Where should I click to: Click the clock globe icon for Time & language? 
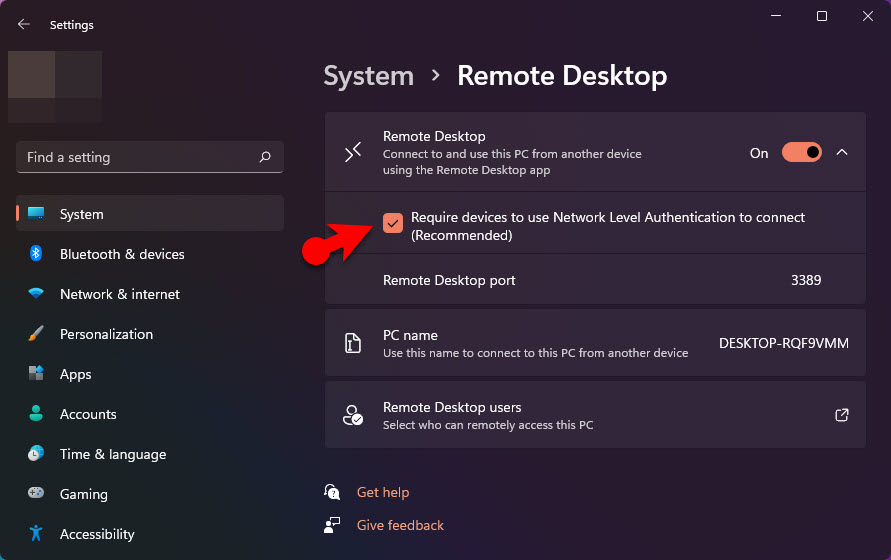point(36,453)
